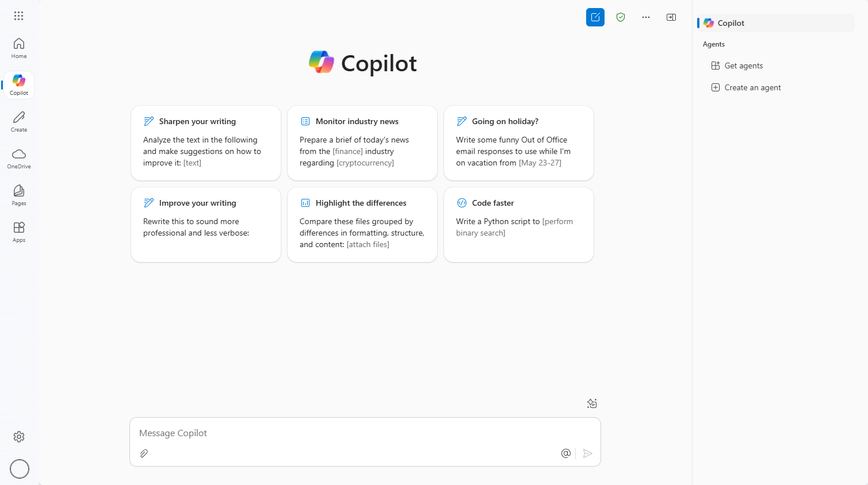This screenshot has height=485, width=868.
Task: Click Get agents link
Action: pos(743,66)
